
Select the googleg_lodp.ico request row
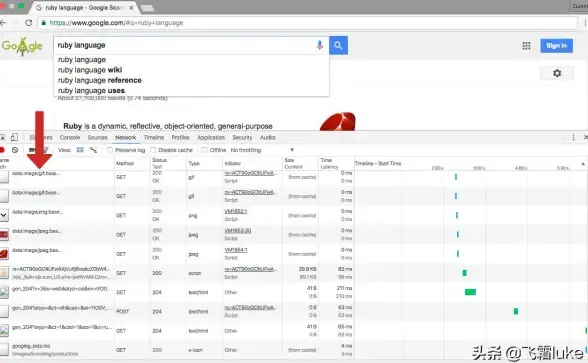(x=294, y=350)
